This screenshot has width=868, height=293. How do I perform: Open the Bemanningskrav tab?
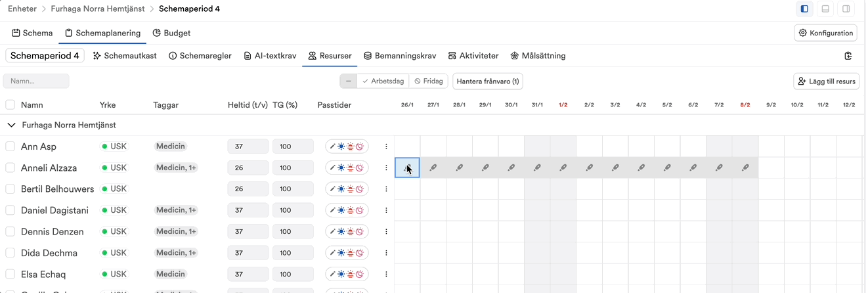[401, 56]
